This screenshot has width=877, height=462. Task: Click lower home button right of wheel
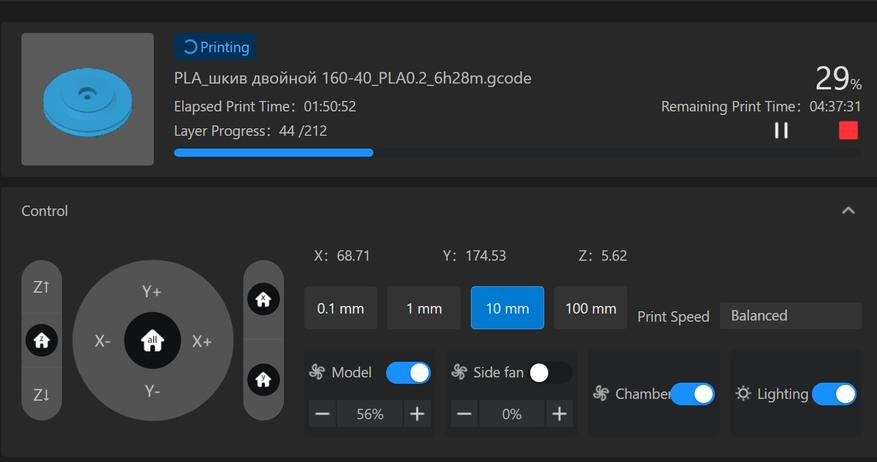coord(263,380)
